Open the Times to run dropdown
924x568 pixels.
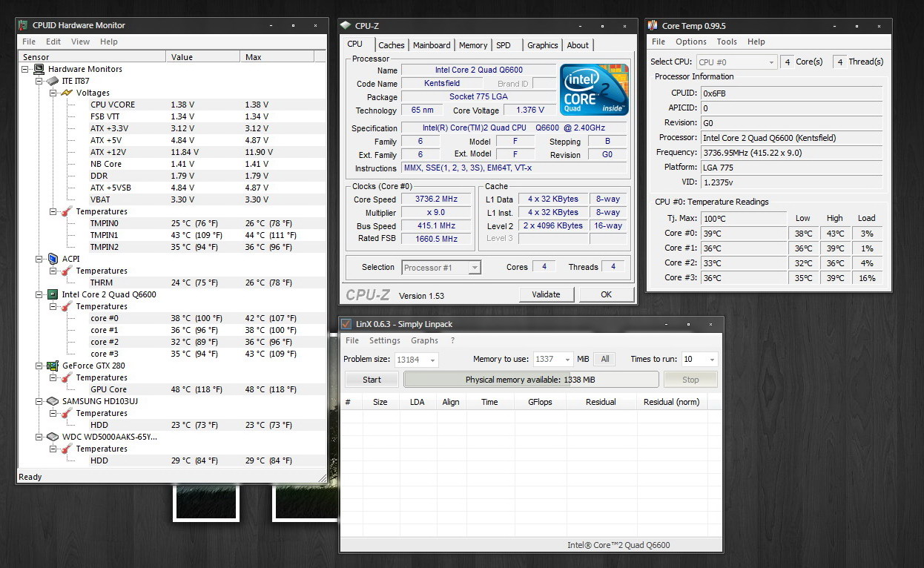click(x=712, y=360)
